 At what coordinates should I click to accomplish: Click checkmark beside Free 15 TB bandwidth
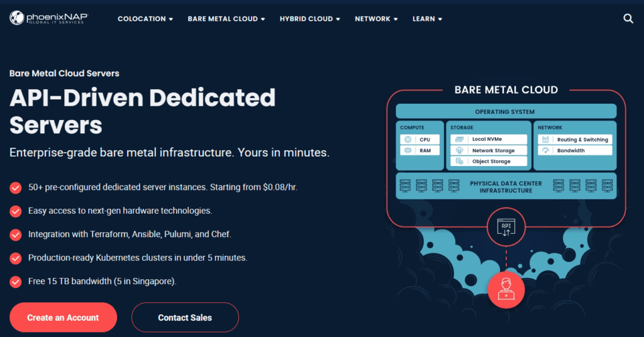pyautogui.click(x=16, y=281)
